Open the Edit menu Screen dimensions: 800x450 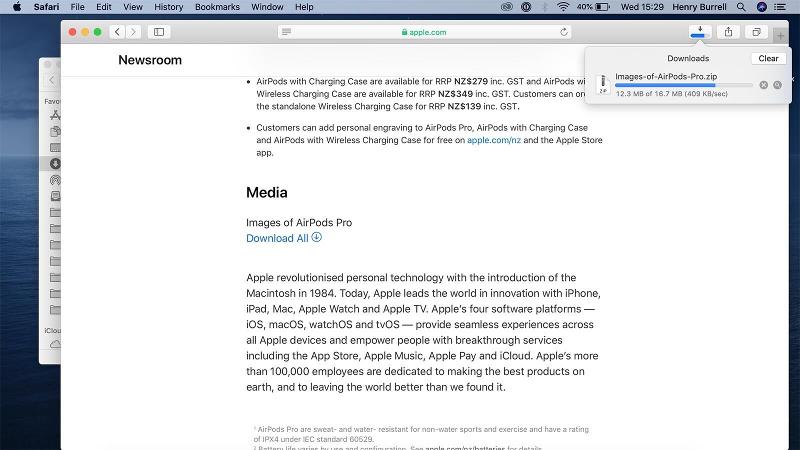click(x=104, y=7)
